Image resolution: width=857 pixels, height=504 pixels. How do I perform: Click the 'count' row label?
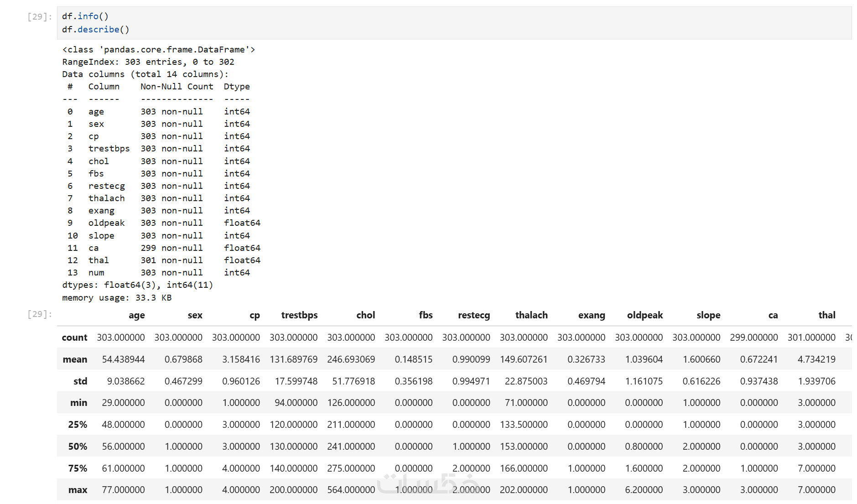[x=74, y=338]
